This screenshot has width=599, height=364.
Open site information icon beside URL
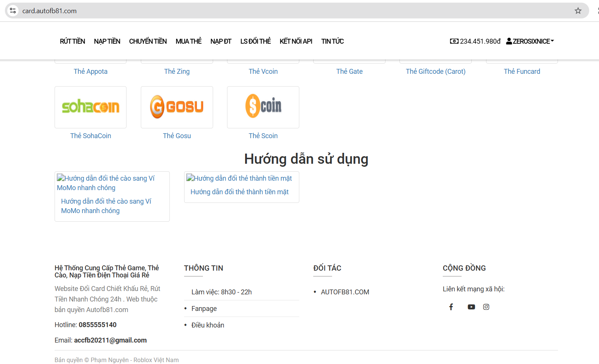(13, 11)
